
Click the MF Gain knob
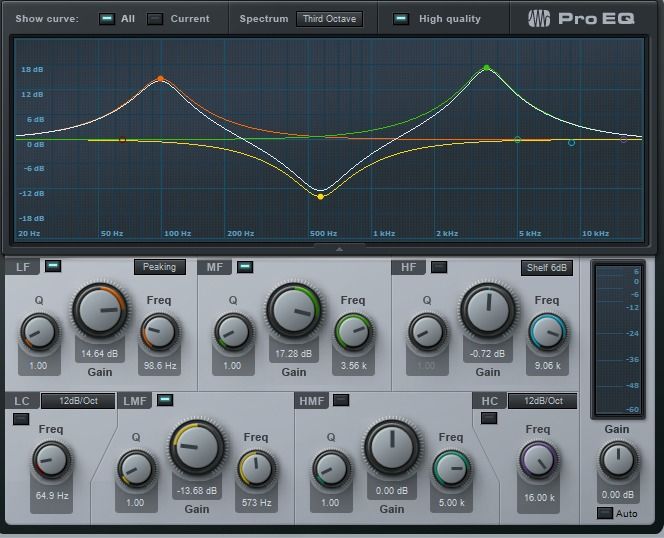pyautogui.click(x=294, y=311)
